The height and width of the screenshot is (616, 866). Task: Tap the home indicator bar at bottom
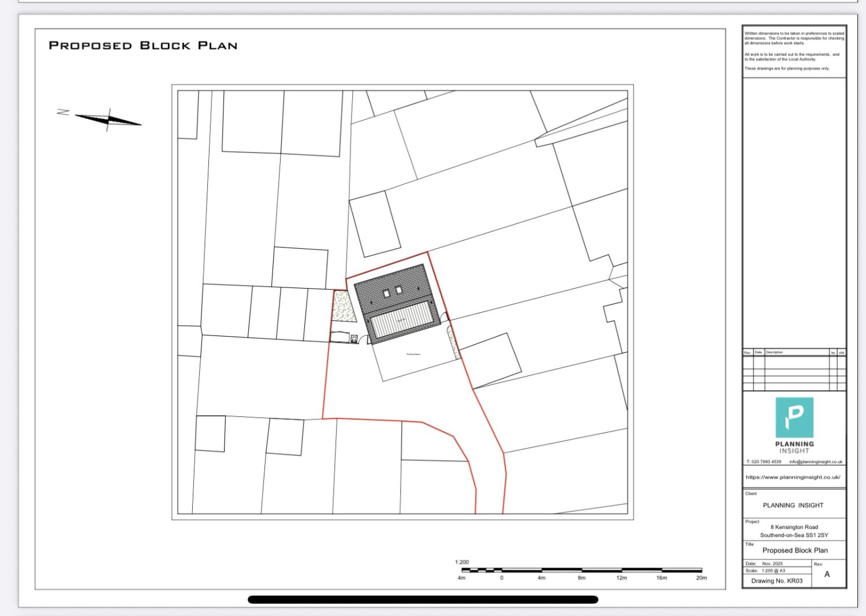tap(423, 599)
